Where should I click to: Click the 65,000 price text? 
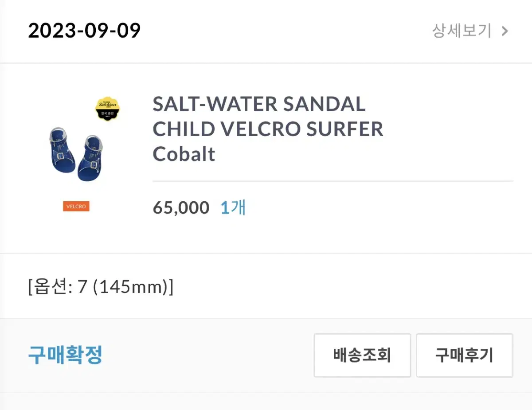click(181, 208)
